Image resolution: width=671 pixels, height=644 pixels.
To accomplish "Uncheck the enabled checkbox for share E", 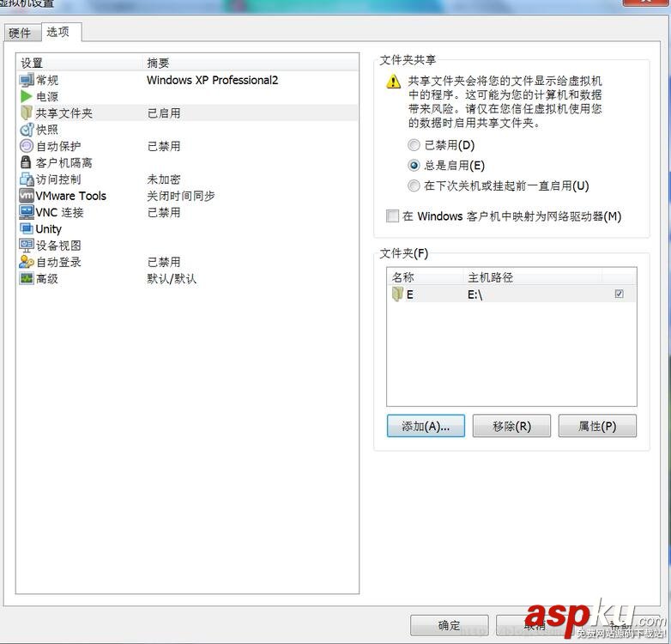I will (x=619, y=294).
